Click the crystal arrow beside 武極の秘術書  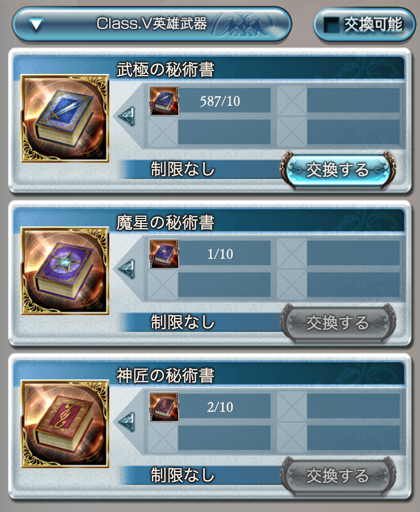[x=127, y=116]
